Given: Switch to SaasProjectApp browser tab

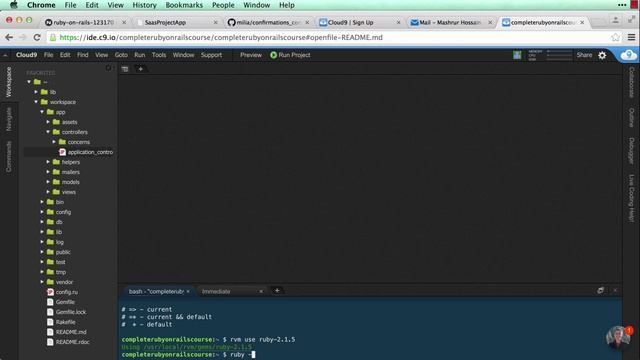Looking at the screenshot, I should (176, 22).
